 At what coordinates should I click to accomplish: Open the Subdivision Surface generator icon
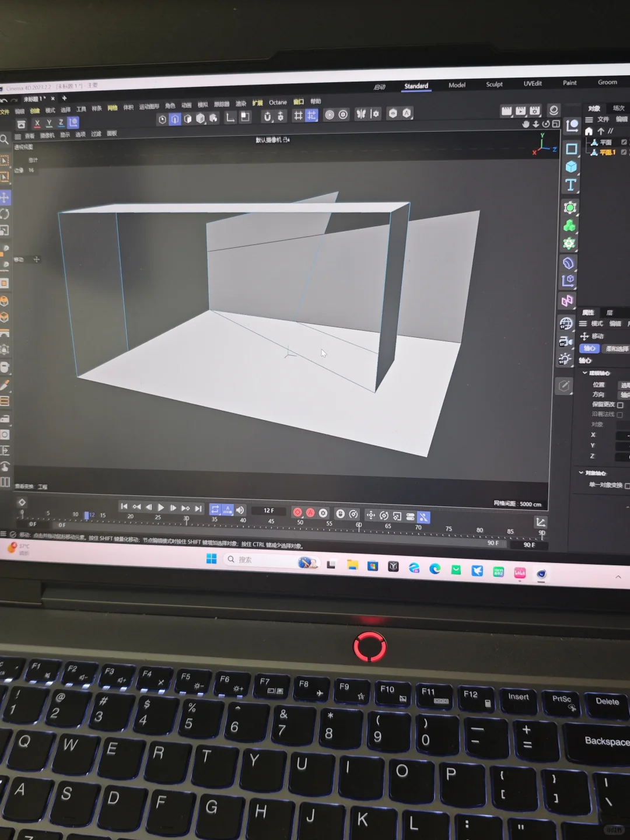tap(570, 208)
